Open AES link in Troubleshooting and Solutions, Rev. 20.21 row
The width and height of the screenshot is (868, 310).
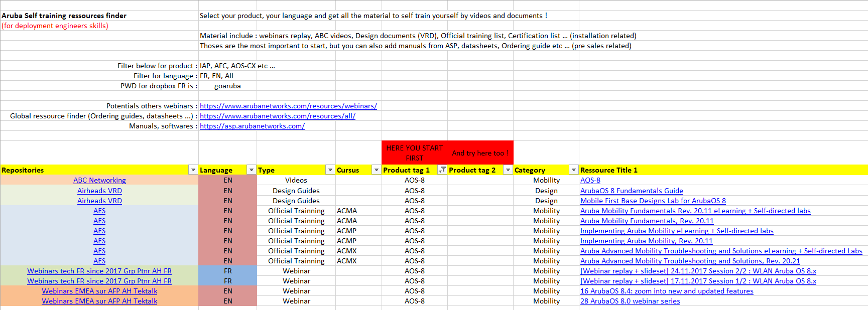click(x=99, y=261)
